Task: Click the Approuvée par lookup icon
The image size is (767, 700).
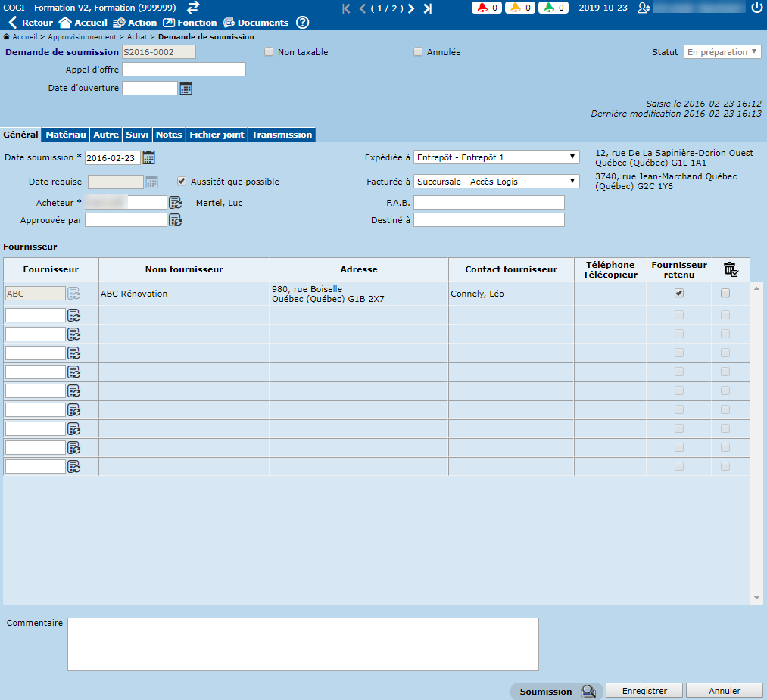Action: (175, 220)
